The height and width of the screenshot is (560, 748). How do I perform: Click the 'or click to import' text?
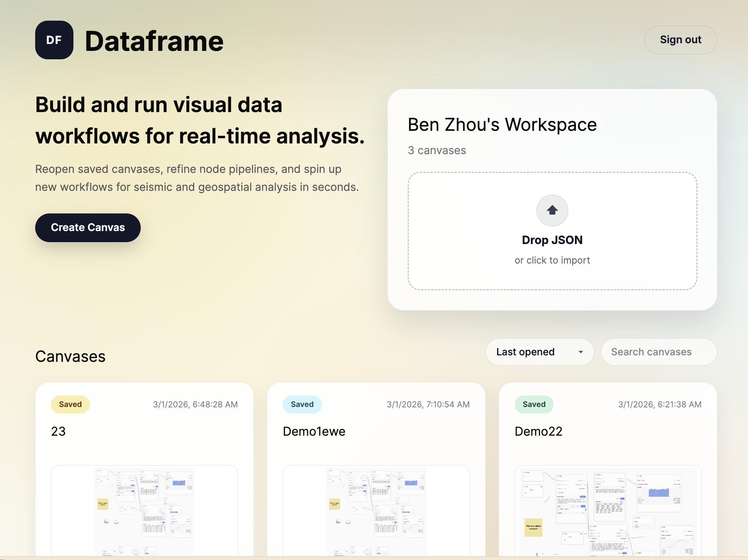click(552, 260)
